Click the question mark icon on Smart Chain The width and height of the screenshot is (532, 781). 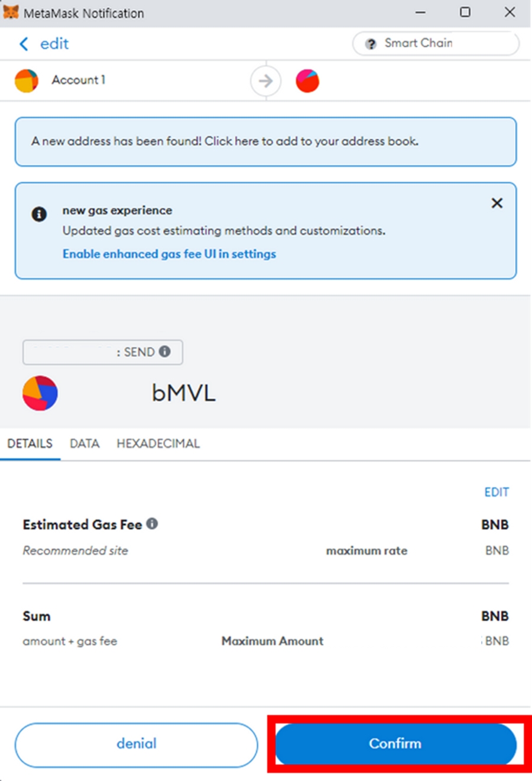pos(371,44)
